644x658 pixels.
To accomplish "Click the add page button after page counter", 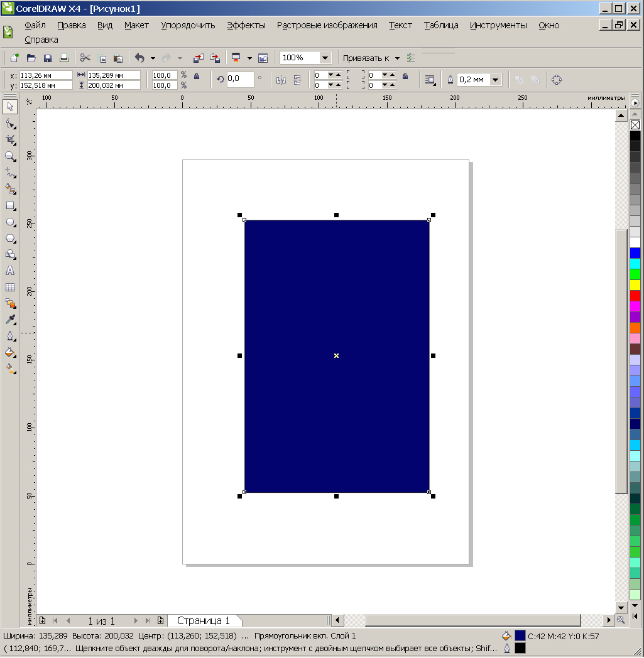I will [x=160, y=620].
